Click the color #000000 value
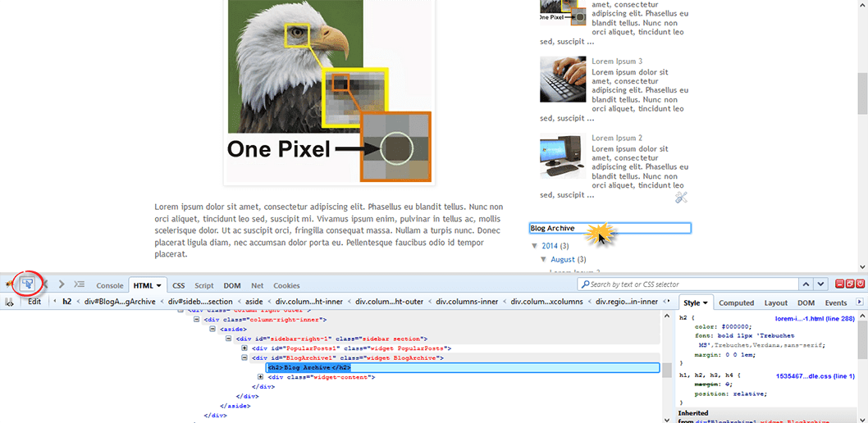The width and height of the screenshot is (868, 423). [736, 327]
